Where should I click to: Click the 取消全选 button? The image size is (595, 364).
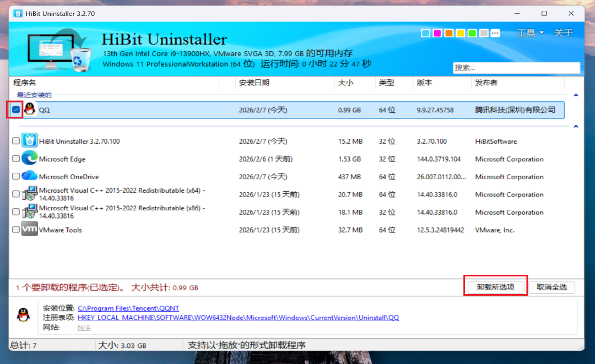tap(551, 287)
